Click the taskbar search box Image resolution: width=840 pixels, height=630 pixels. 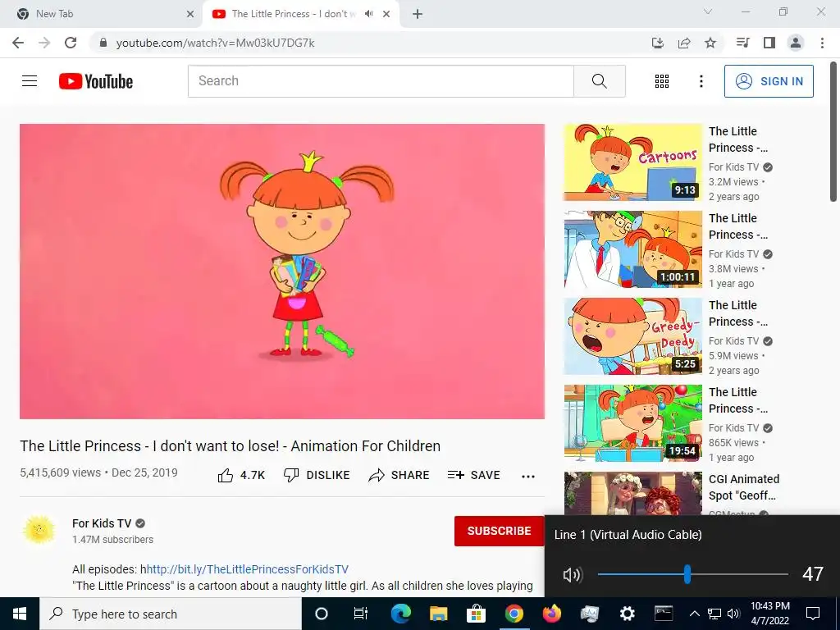click(x=171, y=614)
